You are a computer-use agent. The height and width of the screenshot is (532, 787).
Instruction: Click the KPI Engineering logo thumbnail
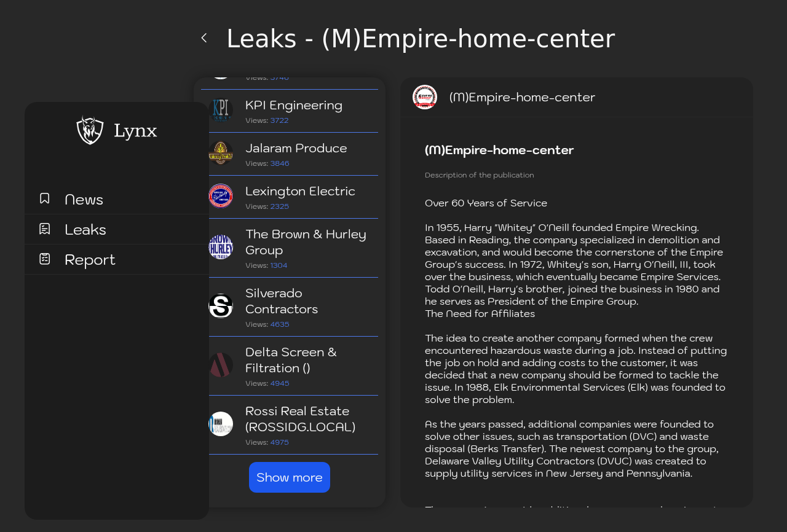coord(221,111)
